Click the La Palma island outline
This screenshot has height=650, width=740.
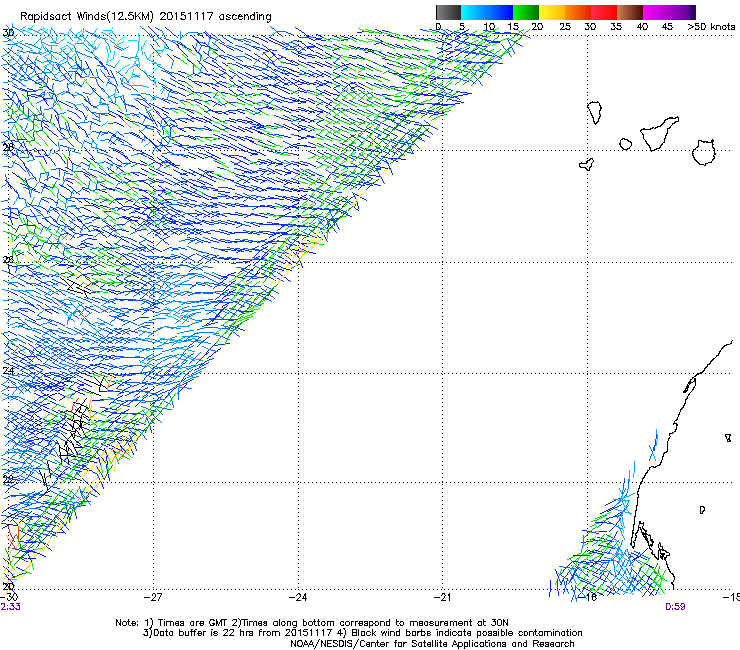pyautogui.click(x=595, y=112)
